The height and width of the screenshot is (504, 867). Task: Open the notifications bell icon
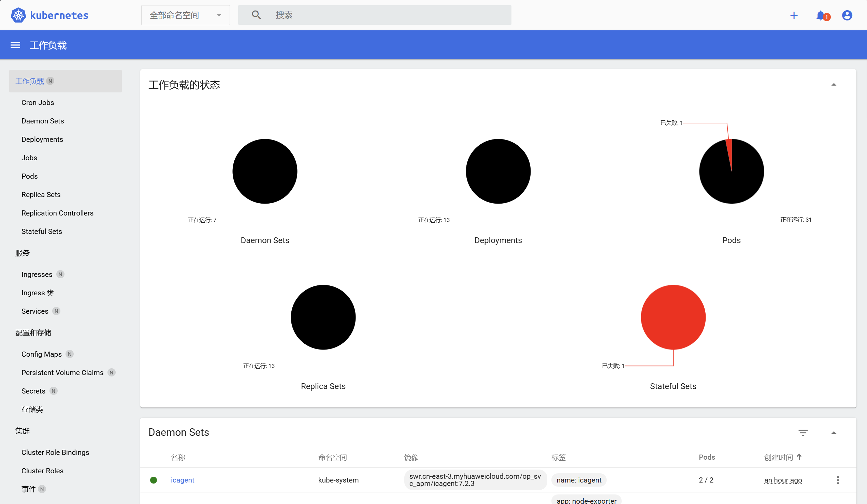[821, 15]
